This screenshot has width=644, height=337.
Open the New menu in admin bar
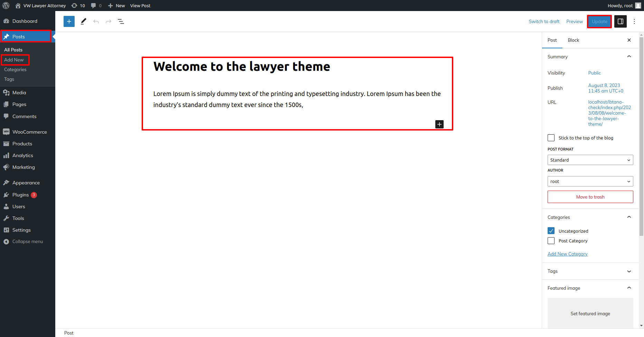[116, 6]
